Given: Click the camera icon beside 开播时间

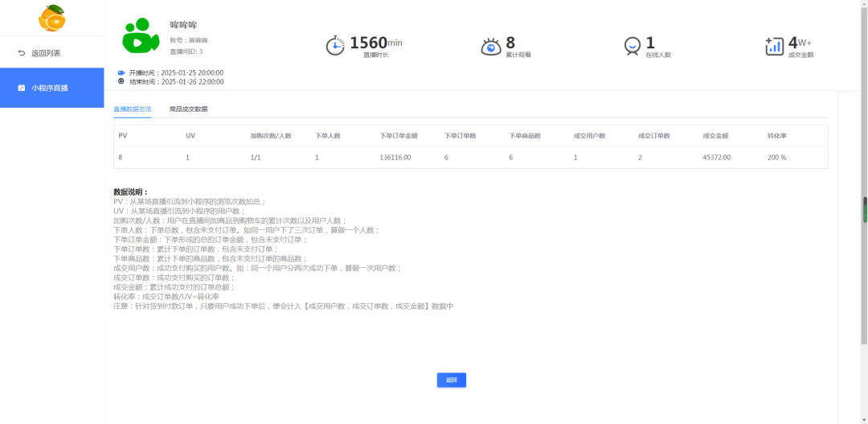Looking at the screenshot, I should coord(121,72).
